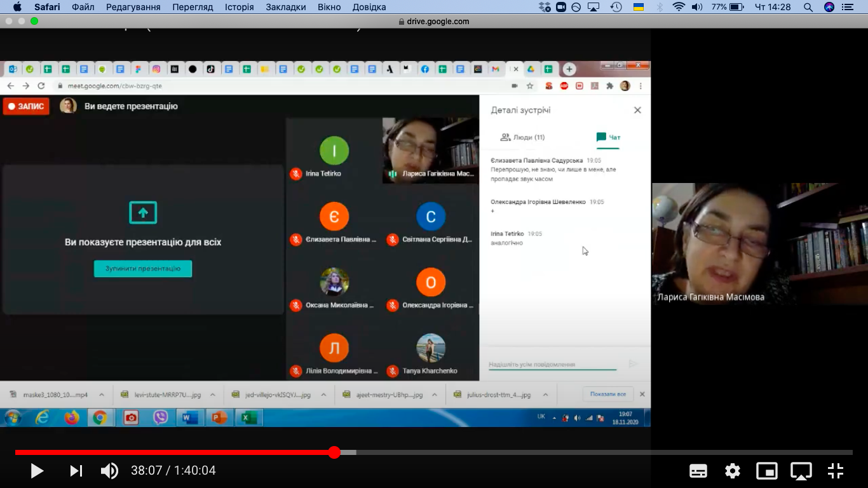Expand the chevron beside maske3_1080 download
868x488 pixels.
(x=102, y=395)
